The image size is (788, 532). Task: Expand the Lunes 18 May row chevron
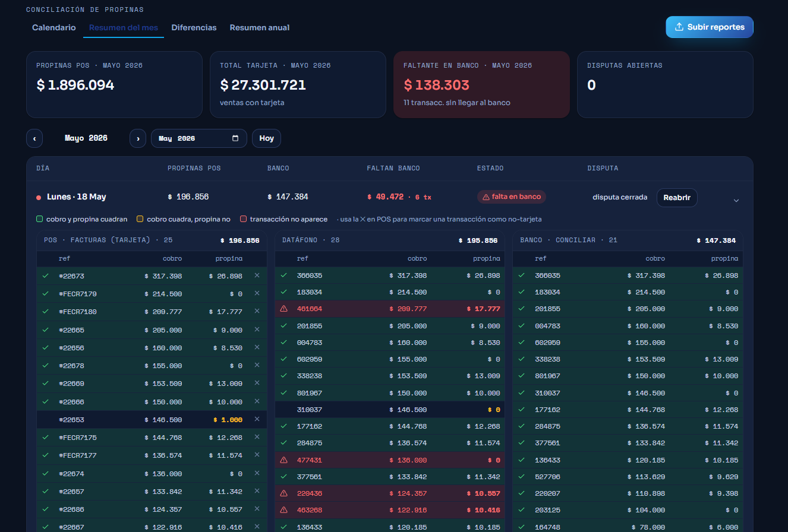click(736, 200)
